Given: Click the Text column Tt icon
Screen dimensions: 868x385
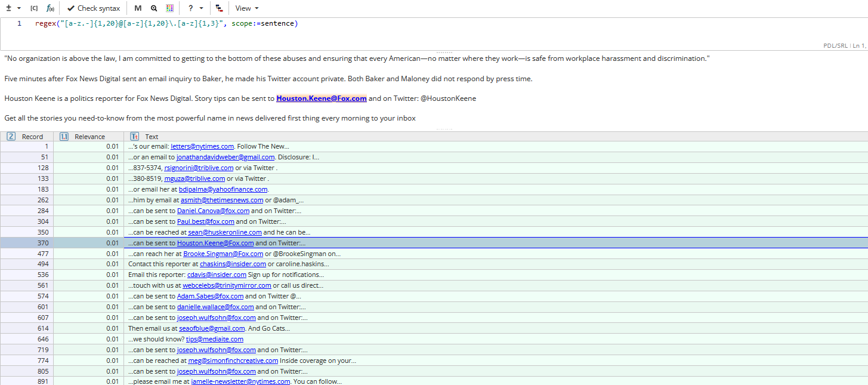Looking at the screenshot, I should pyautogui.click(x=134, y=136).
